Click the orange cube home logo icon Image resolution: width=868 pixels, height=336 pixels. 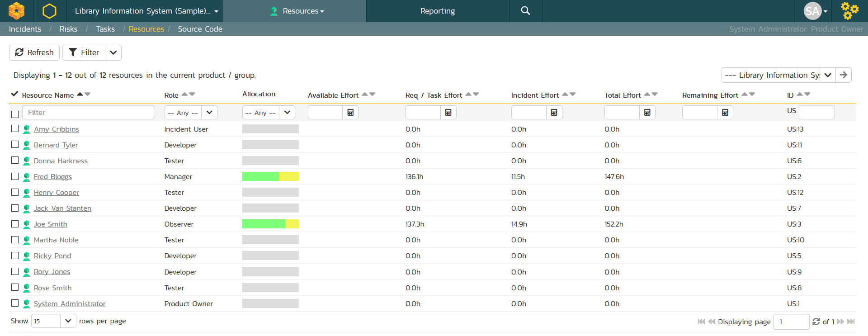point(17,11)
